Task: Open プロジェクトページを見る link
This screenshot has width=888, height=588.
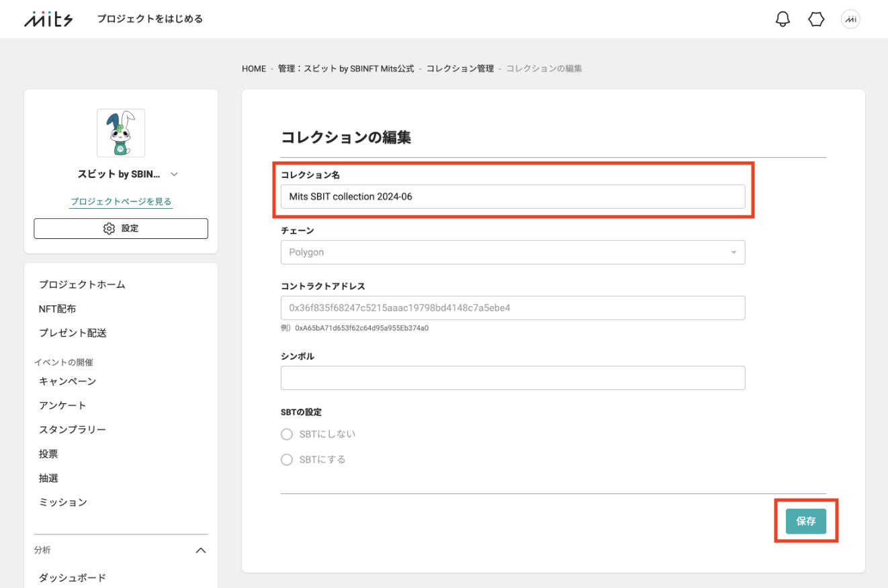Action: [121, 201]
